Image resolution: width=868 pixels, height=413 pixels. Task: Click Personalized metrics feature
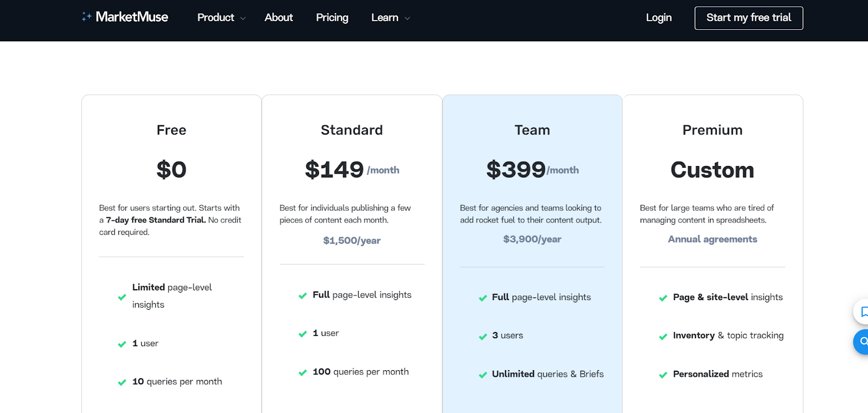(718, 374)
